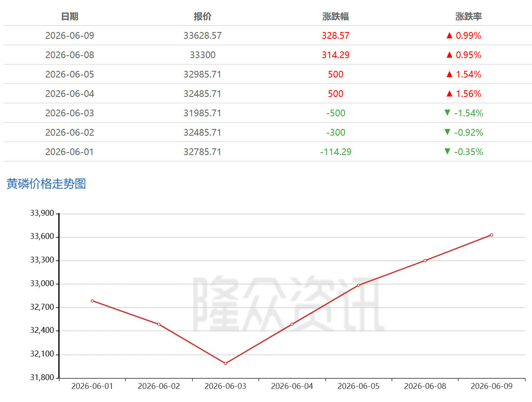Viewport: 532px width, 402px height.
Task: Select date cell 2026-06-02 in table
Action: coord(69,132)
